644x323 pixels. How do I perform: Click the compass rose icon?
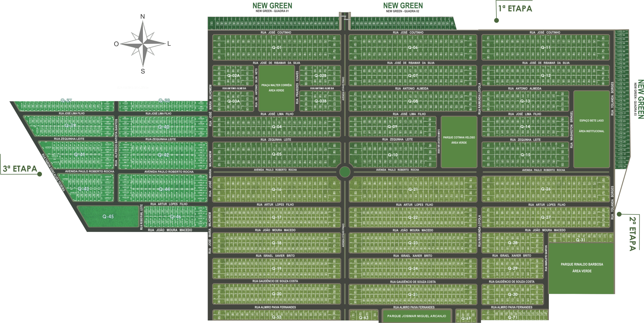[143, 43]
